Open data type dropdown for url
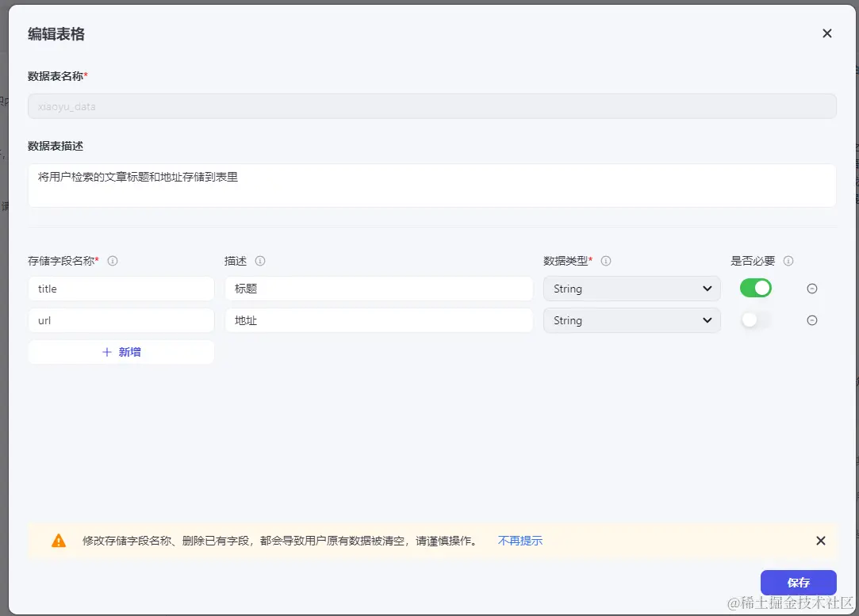 (x=631, y=320)
